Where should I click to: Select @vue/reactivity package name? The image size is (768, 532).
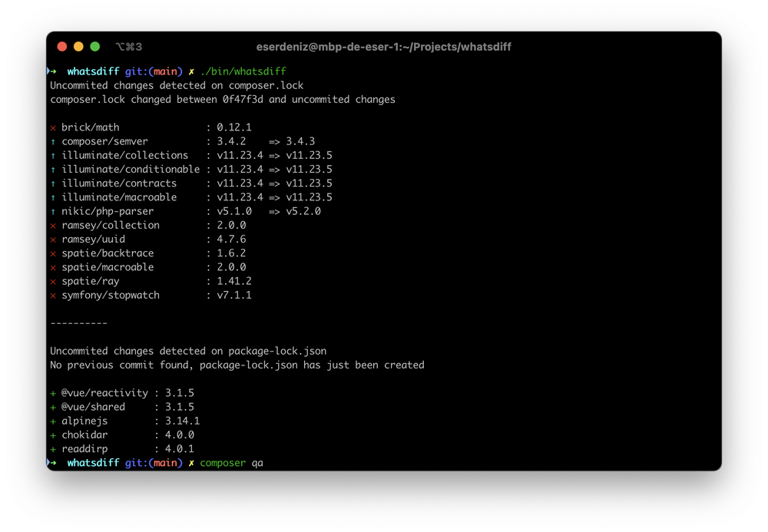coord(104,393)
